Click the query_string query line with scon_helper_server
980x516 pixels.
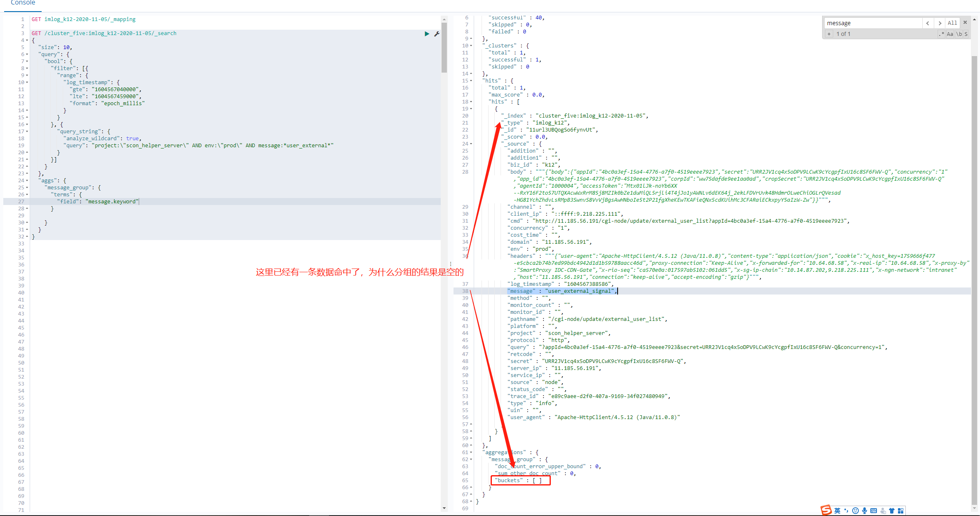click(198, 146)
